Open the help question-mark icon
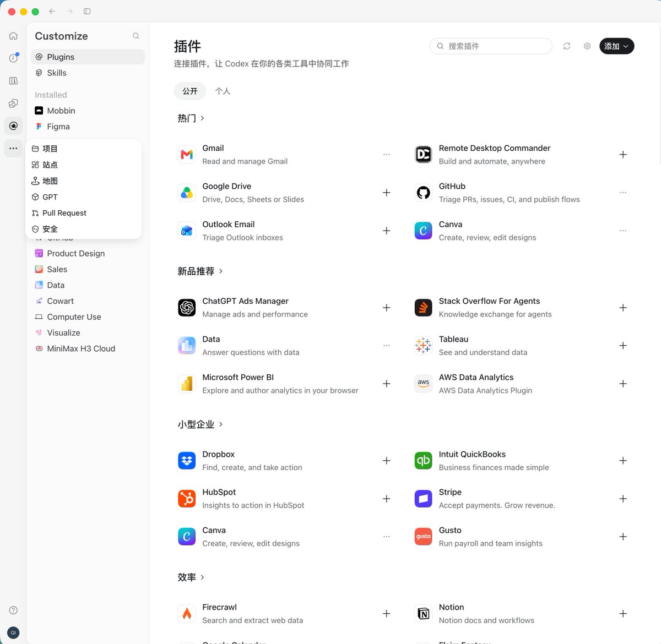This screenshot has height=644, width=661. point(13,610)
